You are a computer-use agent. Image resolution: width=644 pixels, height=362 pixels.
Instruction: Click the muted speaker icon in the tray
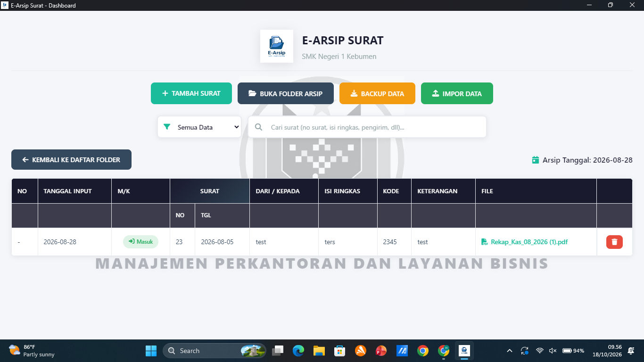(x=553, y=351)
